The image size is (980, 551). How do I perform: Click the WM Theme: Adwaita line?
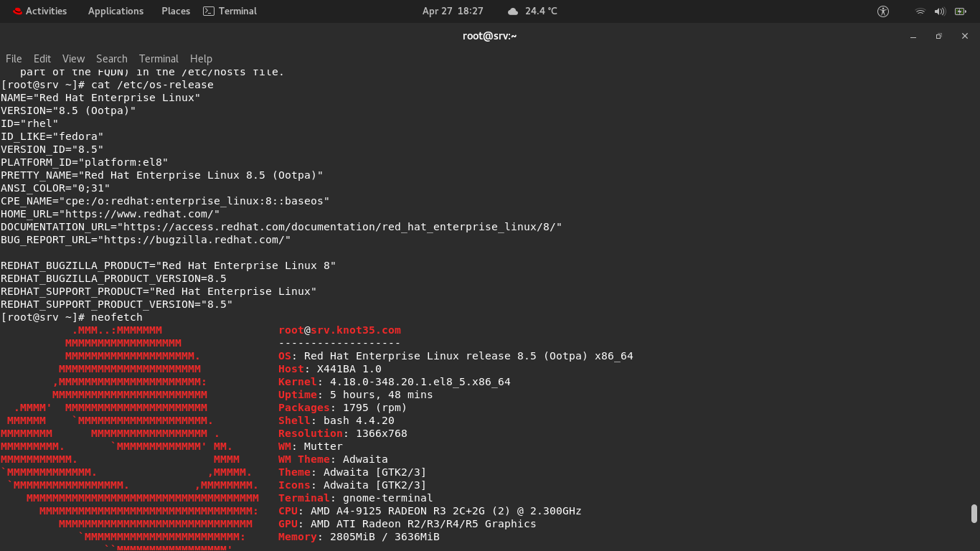click(334, 459)
